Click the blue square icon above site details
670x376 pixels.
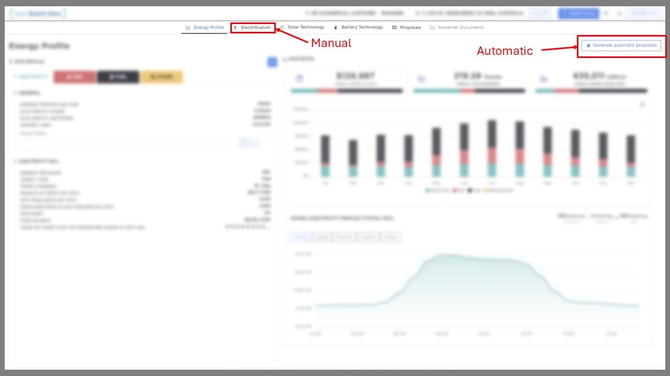pyautogui.click(x=272, y=62)
